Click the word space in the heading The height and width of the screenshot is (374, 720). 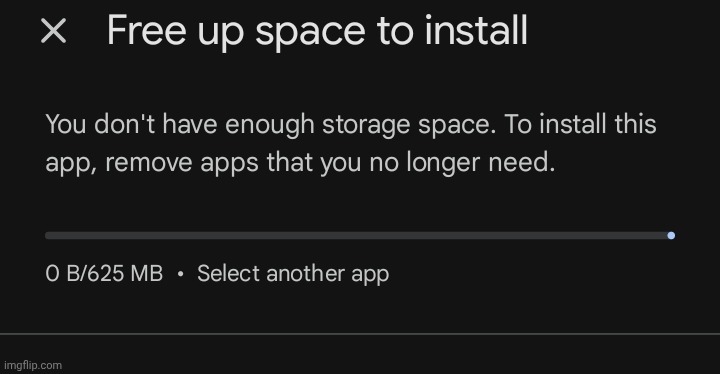coord(310,34)
